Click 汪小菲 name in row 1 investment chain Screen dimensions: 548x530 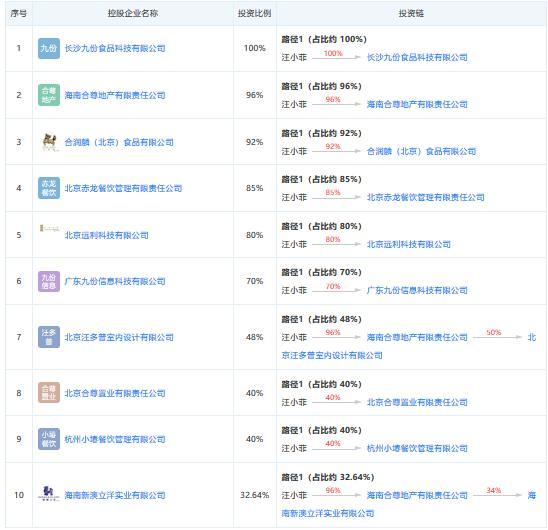(294, 57)
